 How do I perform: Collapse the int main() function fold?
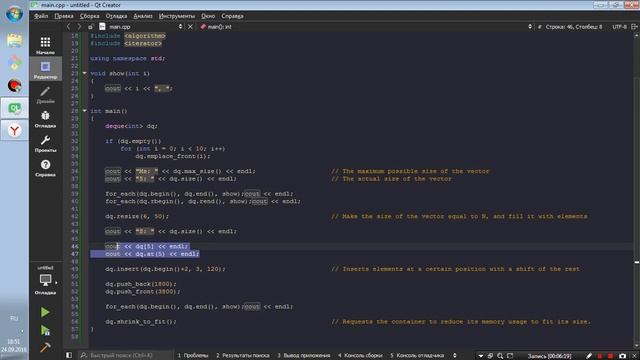(84, 111)
